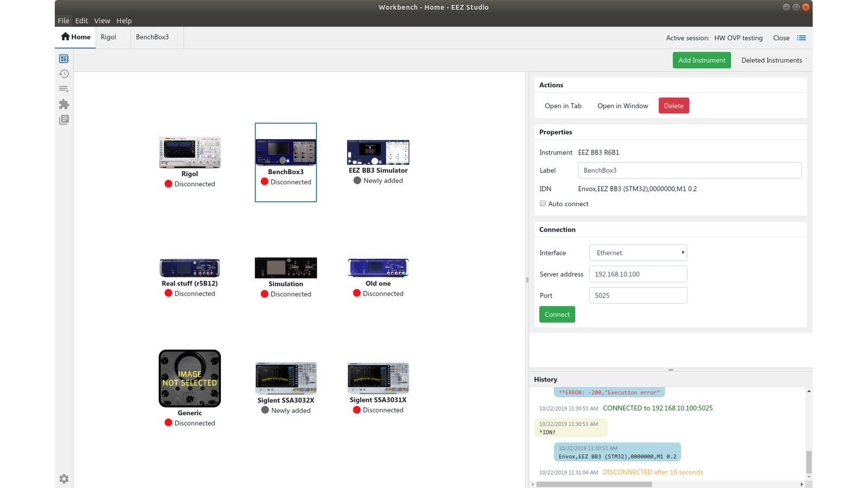Select the Rigol oscilloscope instrument
Image resolution: width=868 pixels, height=488 pixels.
point(190,162)
